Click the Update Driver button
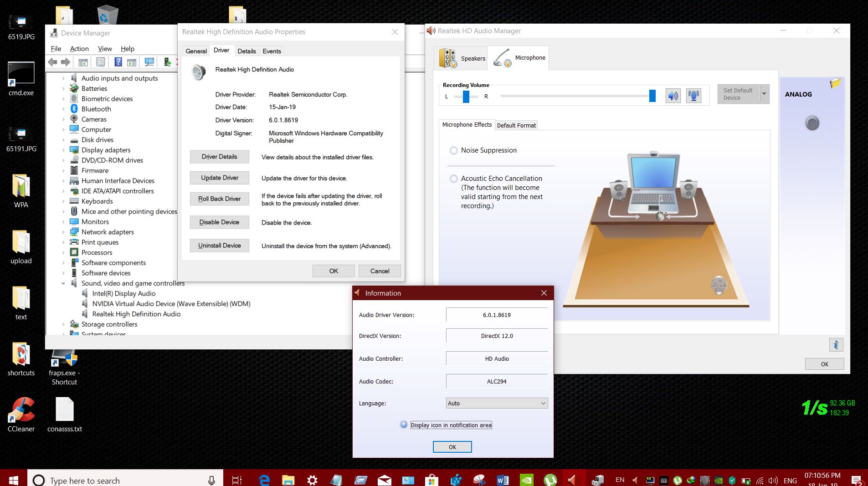Image resolution: width=868 pixels, height=486 pixels. point(220,178)
